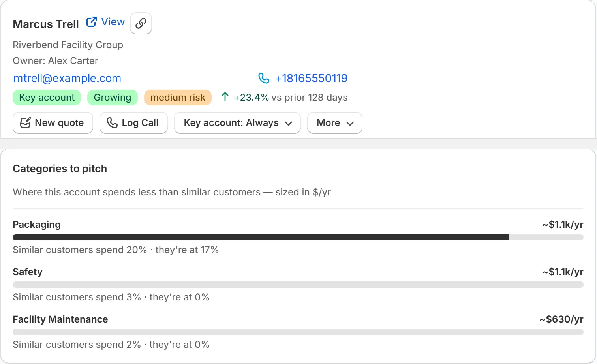
Task: Click '+23.4% vs prior 128 days' text
Action: [291, 98]
